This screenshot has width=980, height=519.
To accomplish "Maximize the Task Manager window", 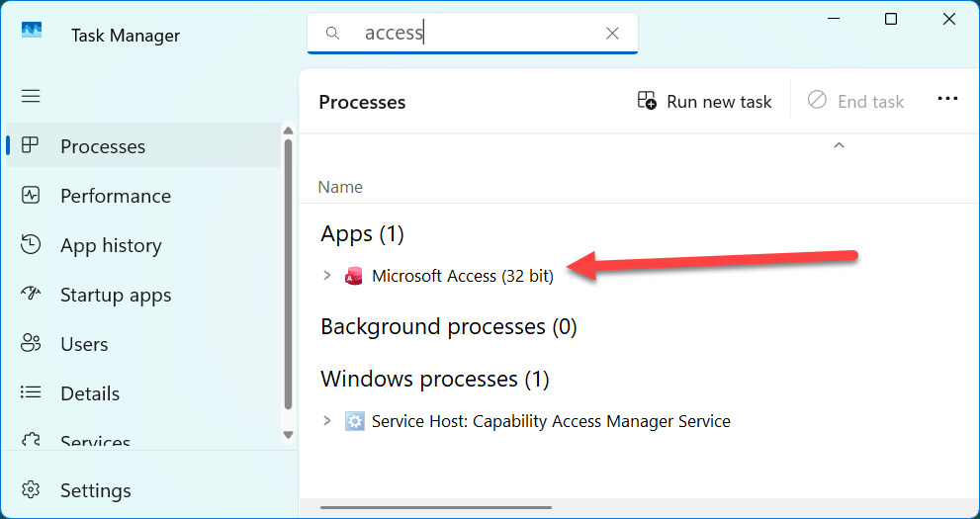I will (891, 19).
